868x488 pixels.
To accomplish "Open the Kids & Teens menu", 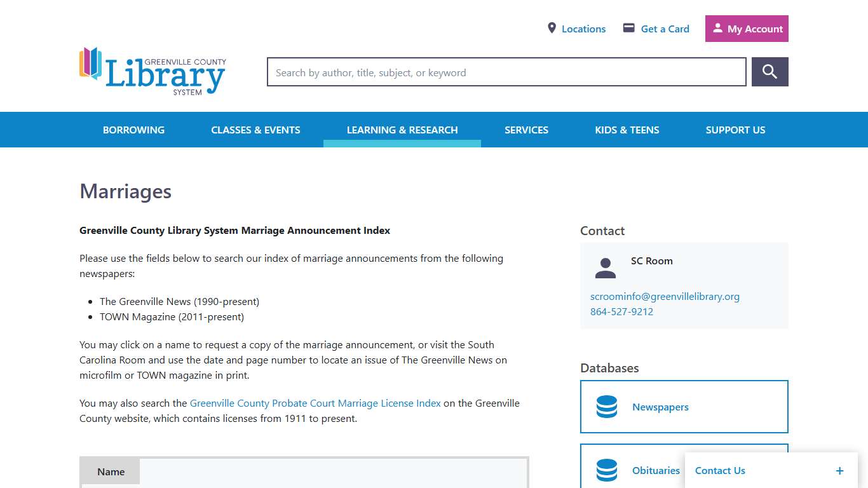I will tap(627, 130).
